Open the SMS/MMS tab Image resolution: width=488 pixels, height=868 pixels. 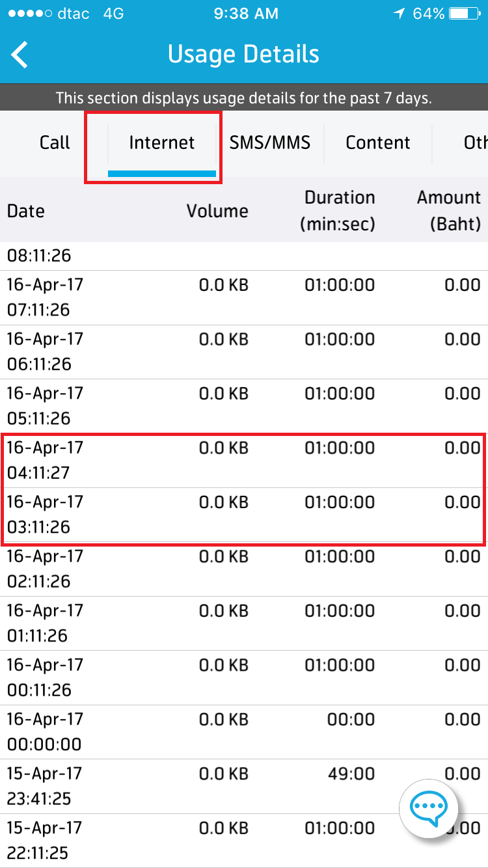(x=269, y=143)
